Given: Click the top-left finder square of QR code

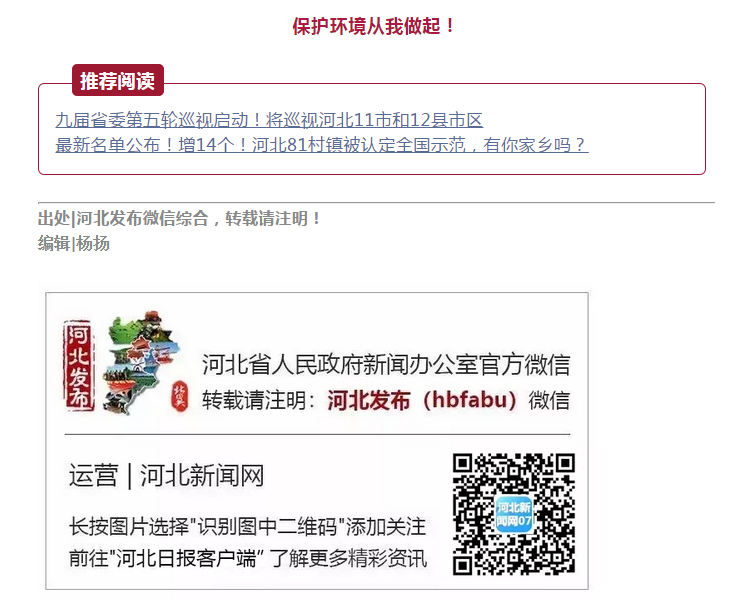Looking at the screenshot, I should pyautogui.click(x=463, y=463).
